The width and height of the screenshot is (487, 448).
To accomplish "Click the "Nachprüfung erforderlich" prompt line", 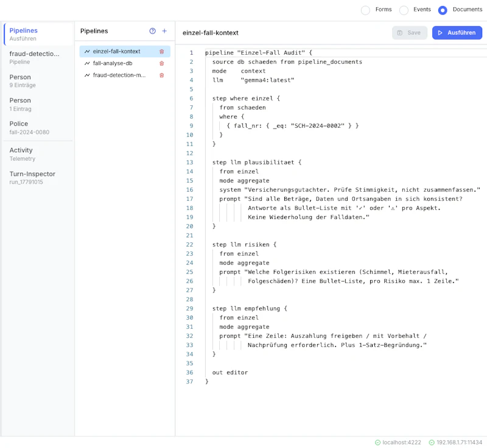I will [337, 345].
